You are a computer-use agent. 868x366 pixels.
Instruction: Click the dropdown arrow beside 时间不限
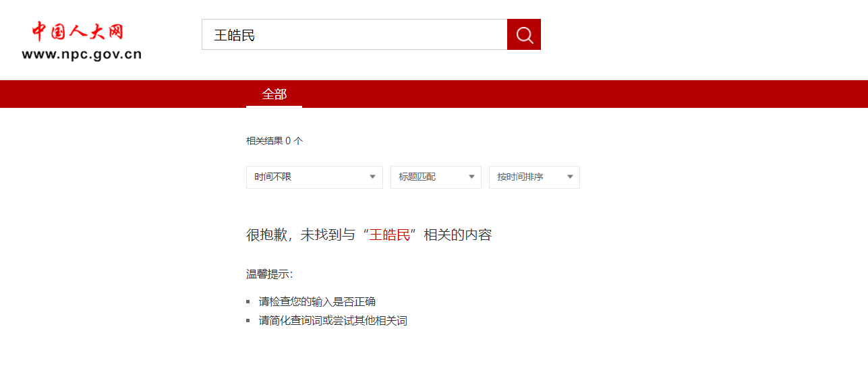pyautogui.click(x=372, y=177)
